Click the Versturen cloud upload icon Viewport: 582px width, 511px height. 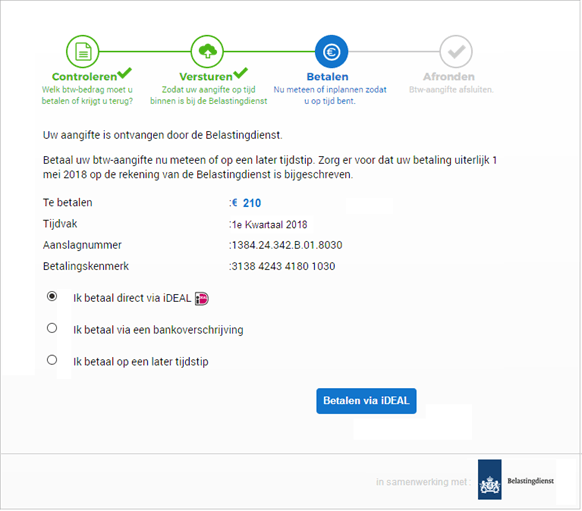(207, 52)
